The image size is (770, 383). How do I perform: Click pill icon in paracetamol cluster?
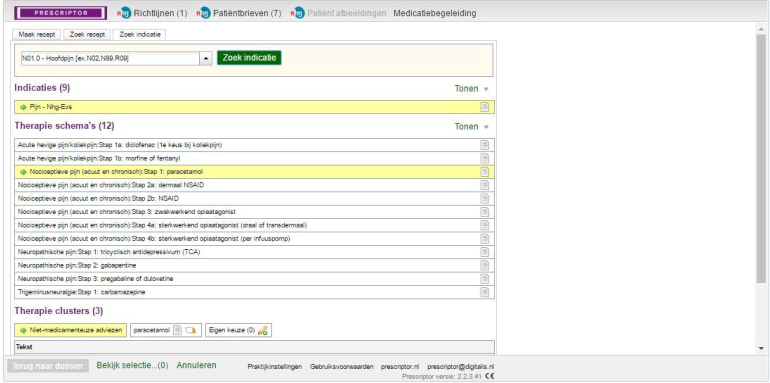click(x=191, y=330)
